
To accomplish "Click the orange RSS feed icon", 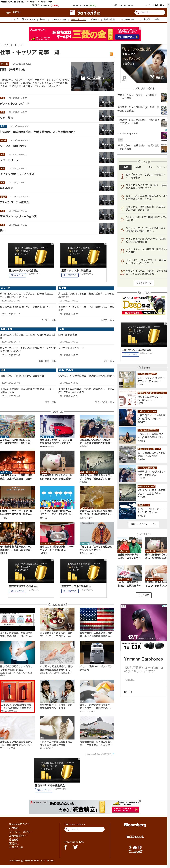I will (x=111, y=54).
